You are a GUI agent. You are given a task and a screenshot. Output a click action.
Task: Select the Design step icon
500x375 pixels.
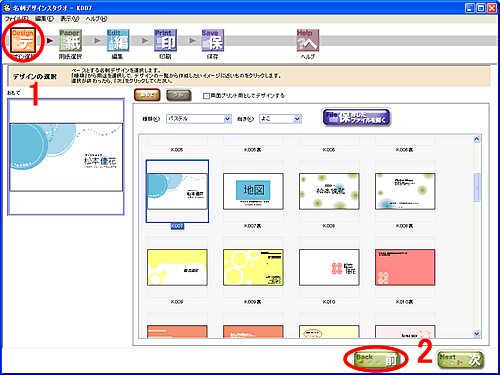point(23,41)
